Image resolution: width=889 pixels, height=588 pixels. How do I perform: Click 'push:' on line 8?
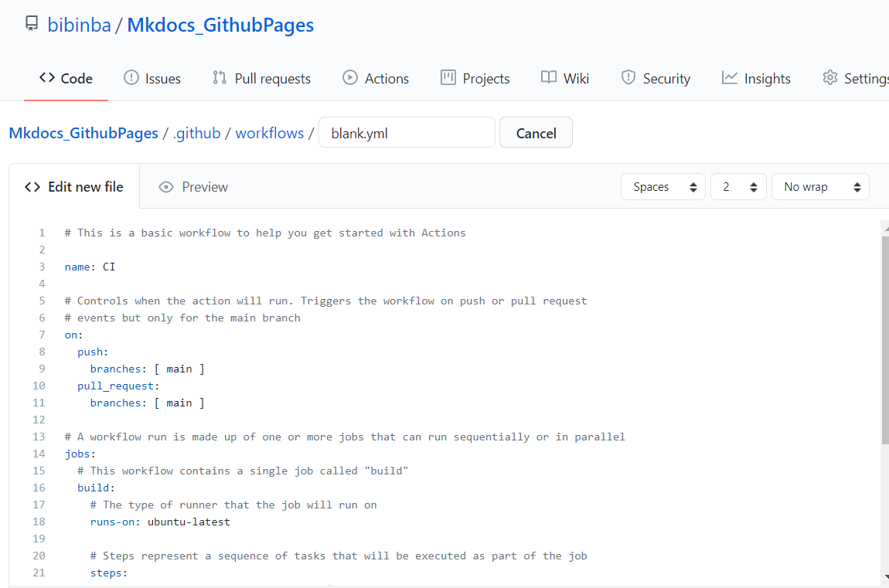93,352
